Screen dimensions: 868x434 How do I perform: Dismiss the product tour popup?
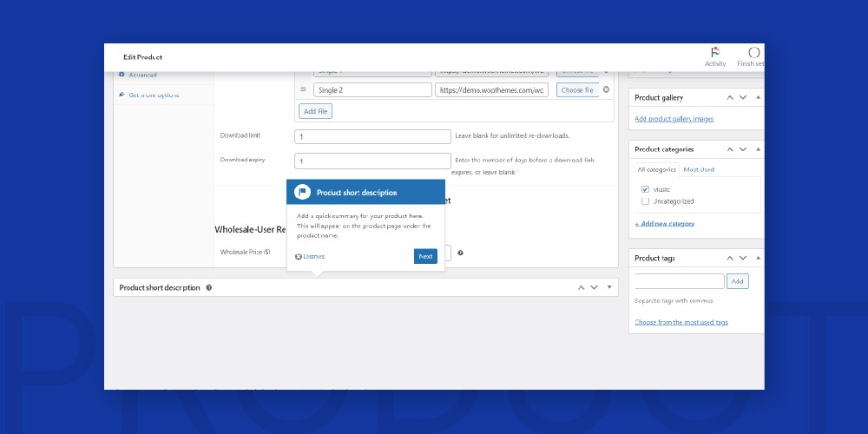click(310, 256)
